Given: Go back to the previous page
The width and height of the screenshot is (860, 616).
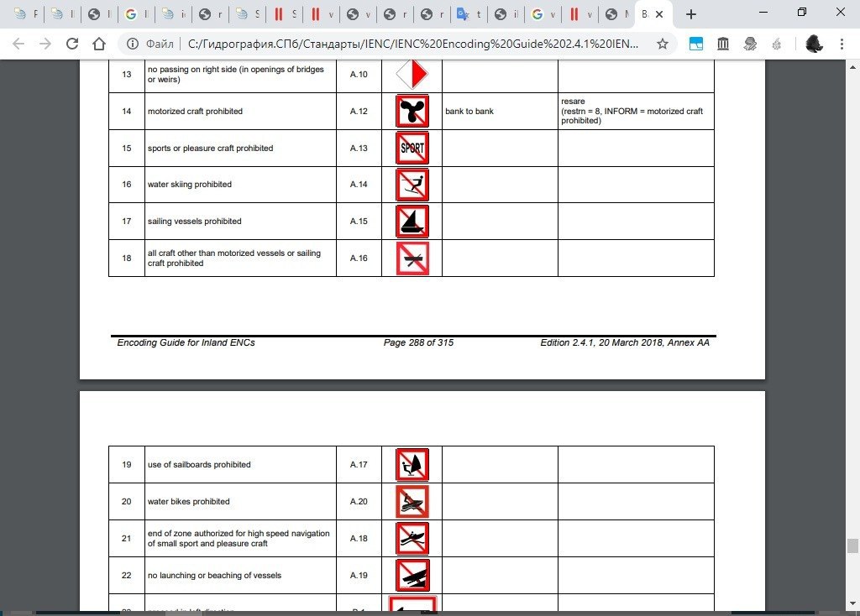Looking at the screenshot, I should tap(18, 44).
